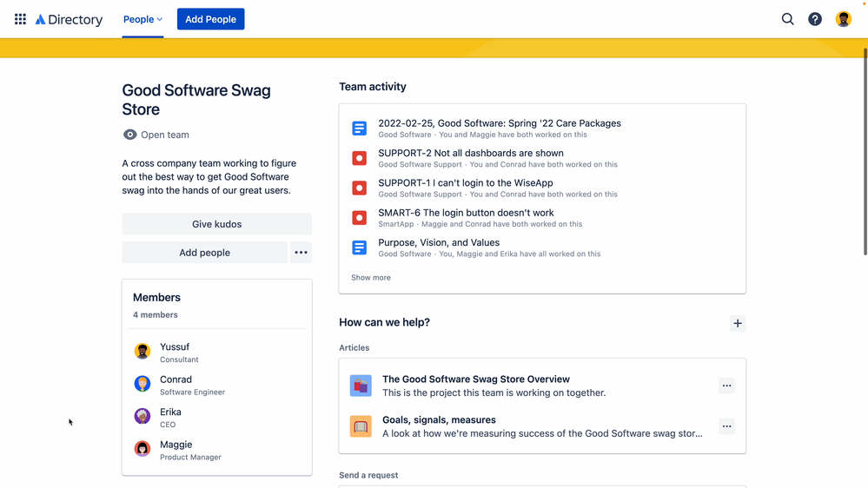Open more actions next to Add people
The width and height of the screenshot is (868, 488).
click(301, 253)
